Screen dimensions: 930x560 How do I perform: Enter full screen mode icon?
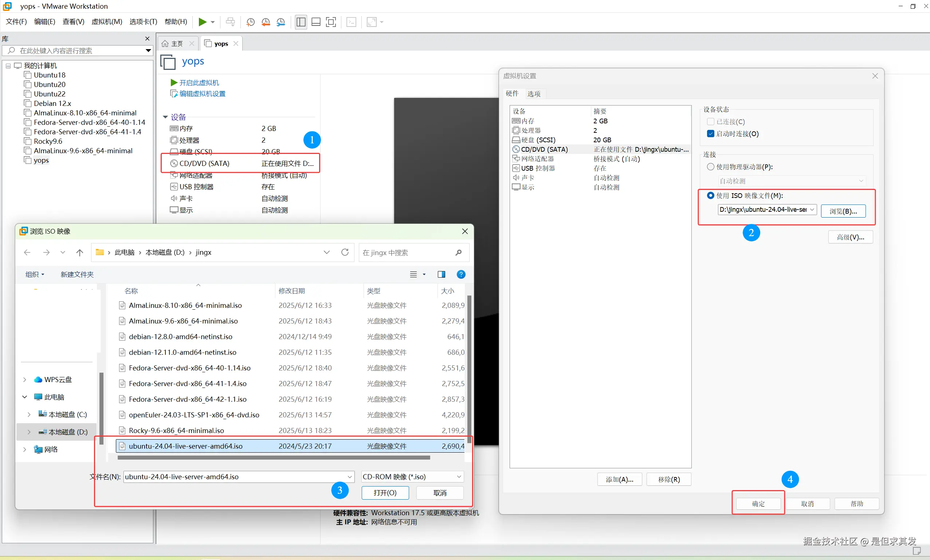(331, 22)
